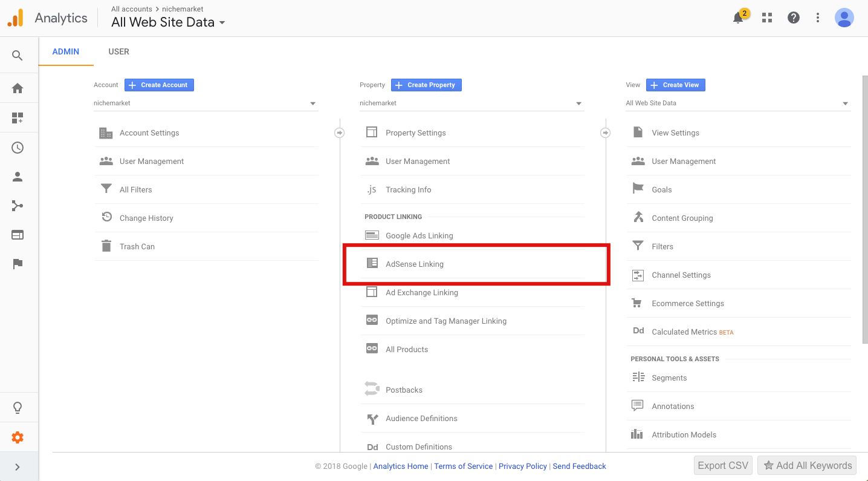
Task: Open Annotations
Action: point(738,406)
